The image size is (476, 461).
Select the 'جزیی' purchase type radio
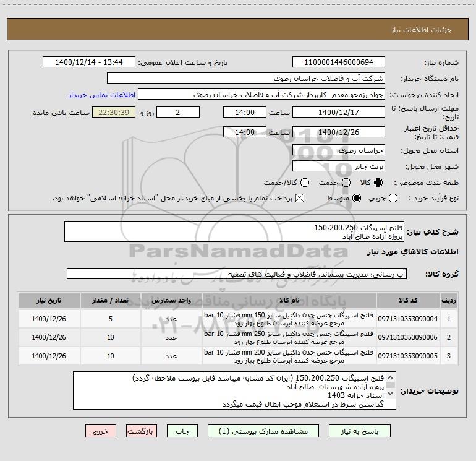click(x=393, y=198)
